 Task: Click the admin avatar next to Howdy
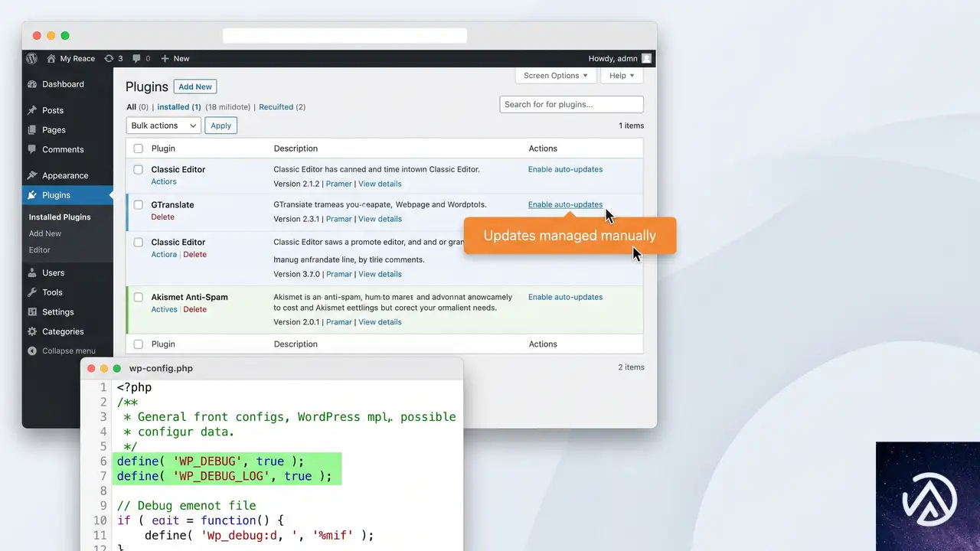tap(647, 58)
